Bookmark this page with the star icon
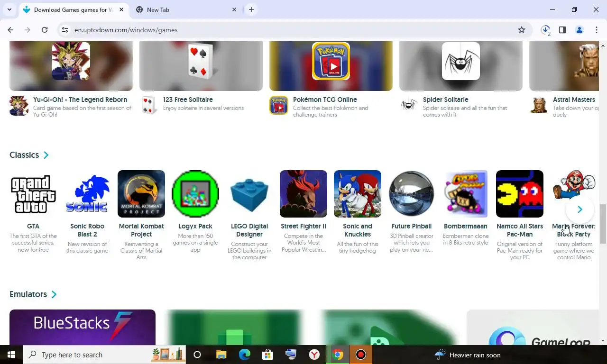The width and height of the screenshot is (607, 364). point(522,30)
